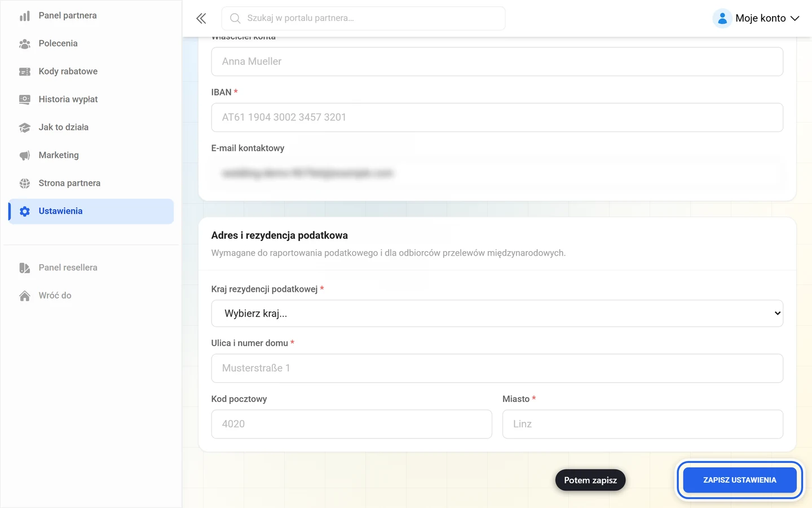Click the IBAN input field
Screen dimensions: 812x508
tap(497, 117)
